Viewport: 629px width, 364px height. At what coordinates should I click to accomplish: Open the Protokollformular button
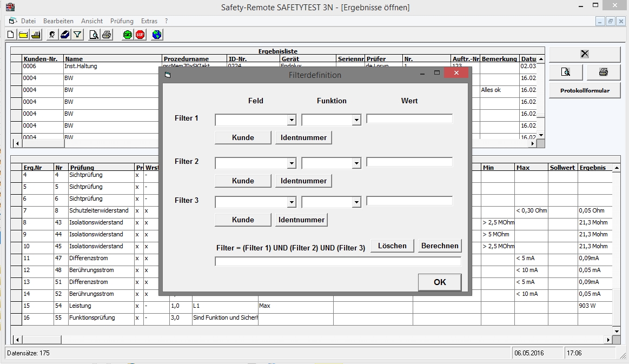pos(585,91)
